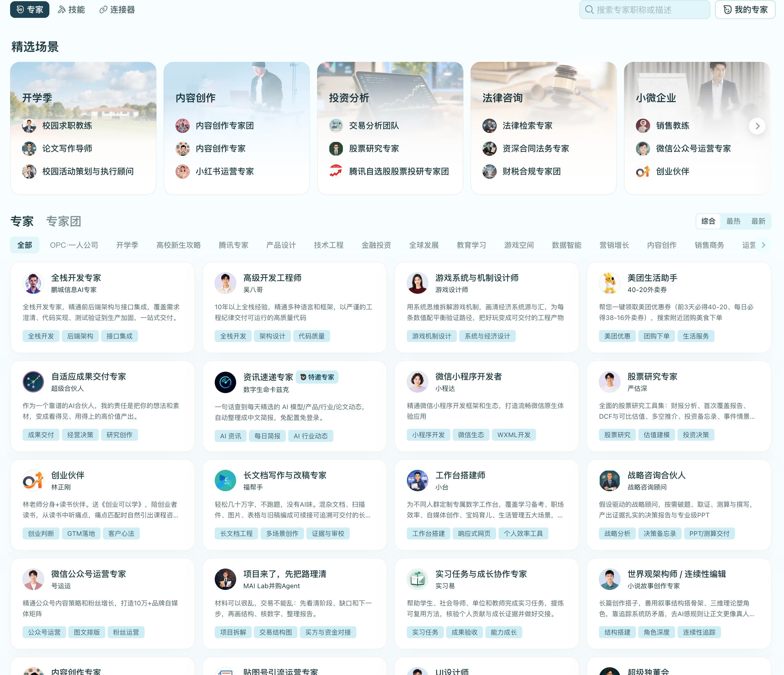Viewport: 784px width, 675px height.
Task: Click the 腾讯自选股票投研专家团 red arrow icon
Action: tap(335, 171)
